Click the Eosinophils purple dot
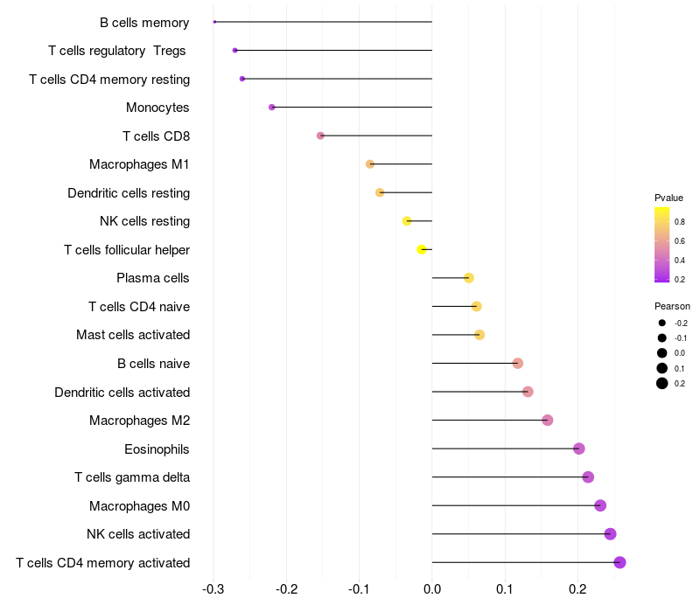 pos(579,449)
